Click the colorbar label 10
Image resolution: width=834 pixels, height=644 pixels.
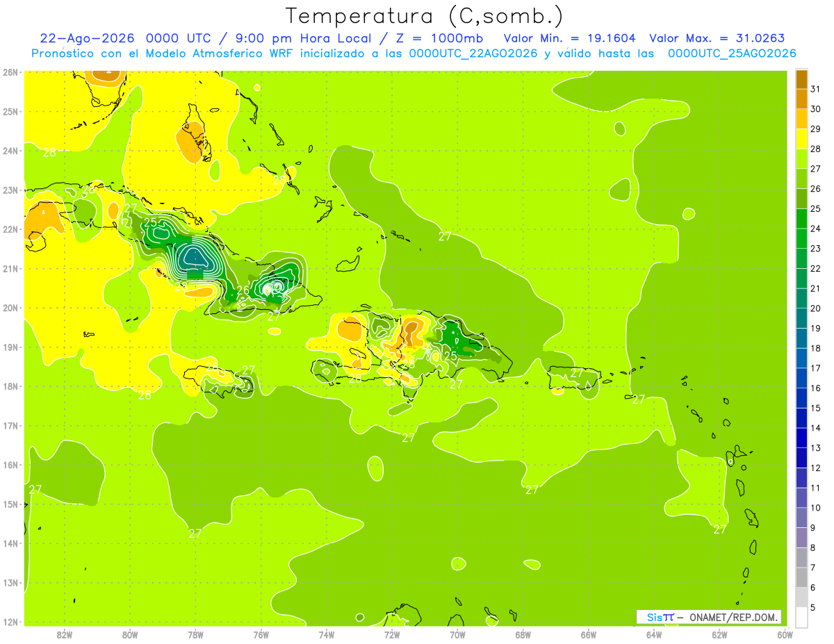816,508
